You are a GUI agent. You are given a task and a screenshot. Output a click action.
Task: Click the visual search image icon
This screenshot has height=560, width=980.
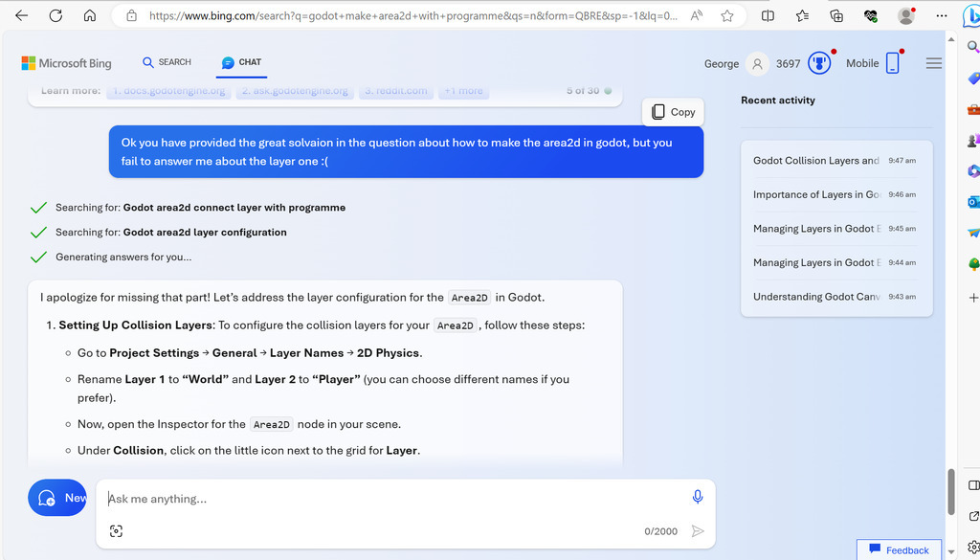116,531
